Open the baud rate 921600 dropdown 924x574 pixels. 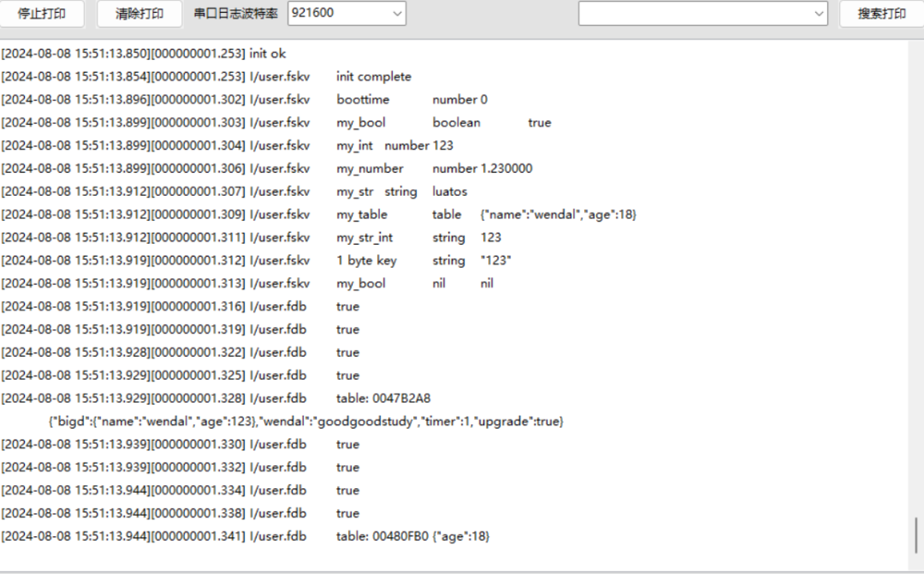346,13
